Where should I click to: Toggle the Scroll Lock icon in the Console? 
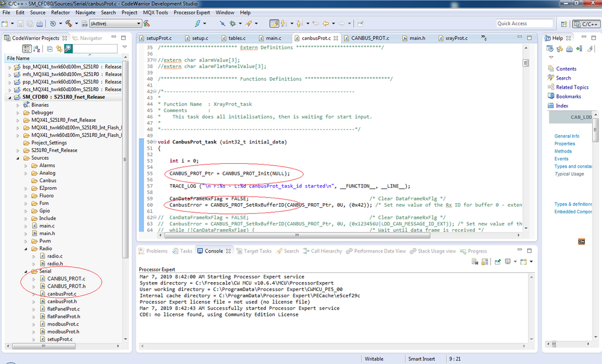pos(484,262)
